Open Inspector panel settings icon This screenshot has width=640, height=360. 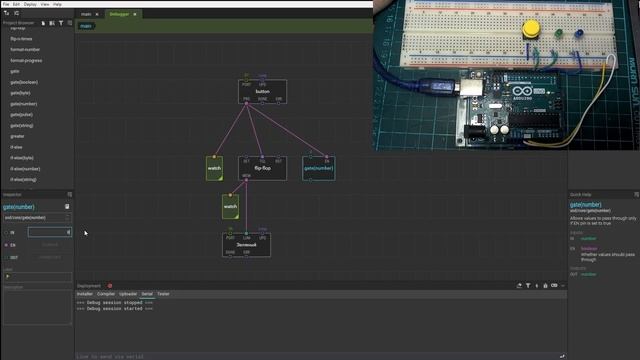(70, 195)
